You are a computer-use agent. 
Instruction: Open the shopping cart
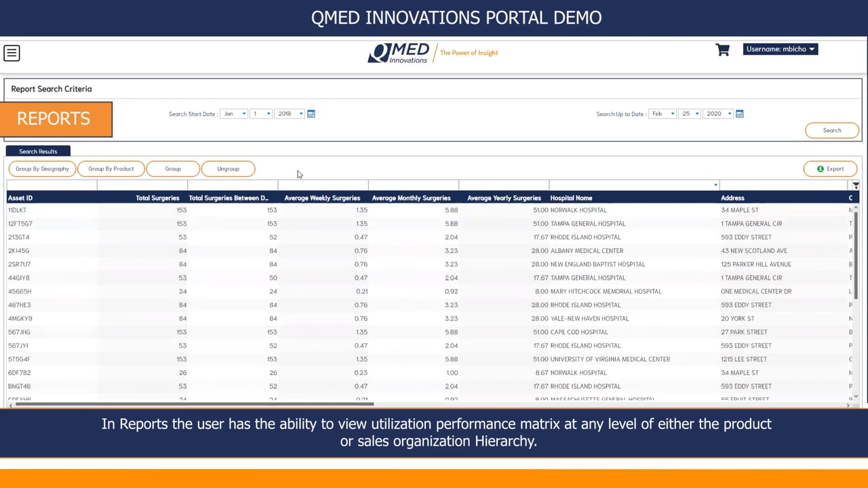click(x=722, y=50)
